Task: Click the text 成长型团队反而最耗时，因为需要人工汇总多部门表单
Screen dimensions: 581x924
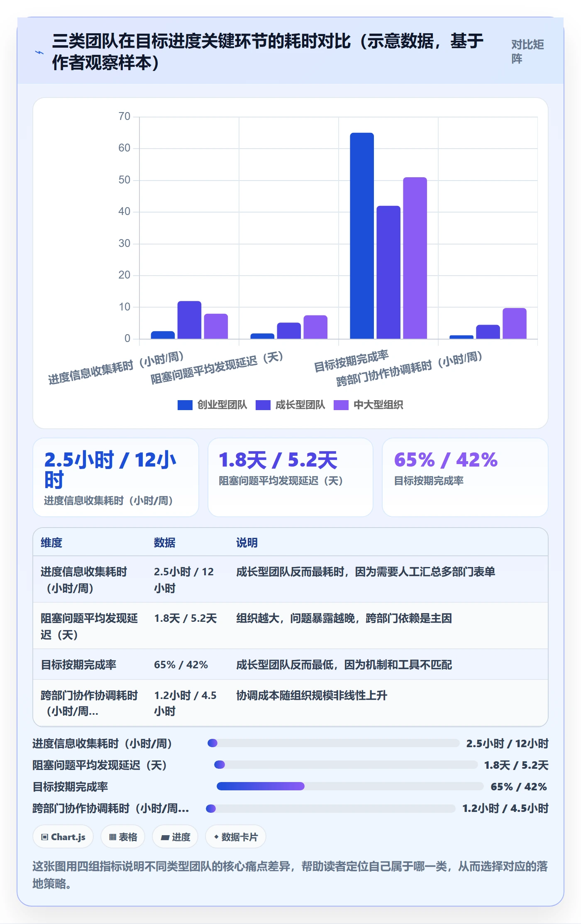Action: (366, 572)
